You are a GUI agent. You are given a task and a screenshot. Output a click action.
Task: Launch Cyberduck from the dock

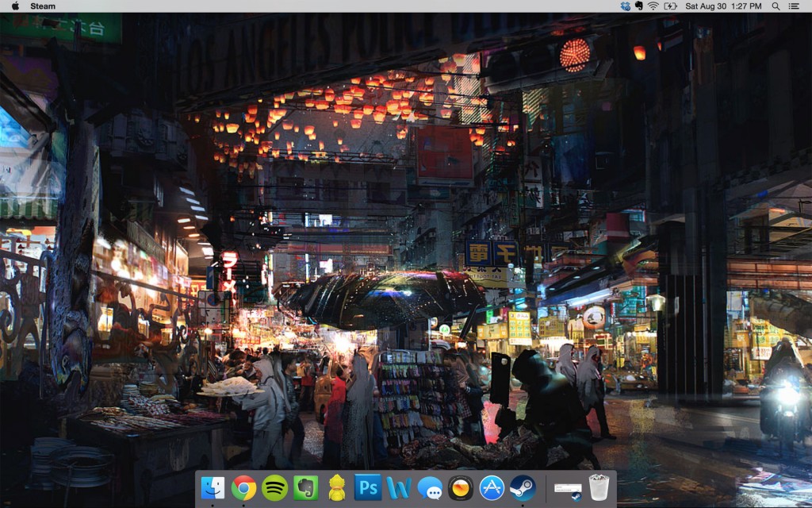point(336,488)
